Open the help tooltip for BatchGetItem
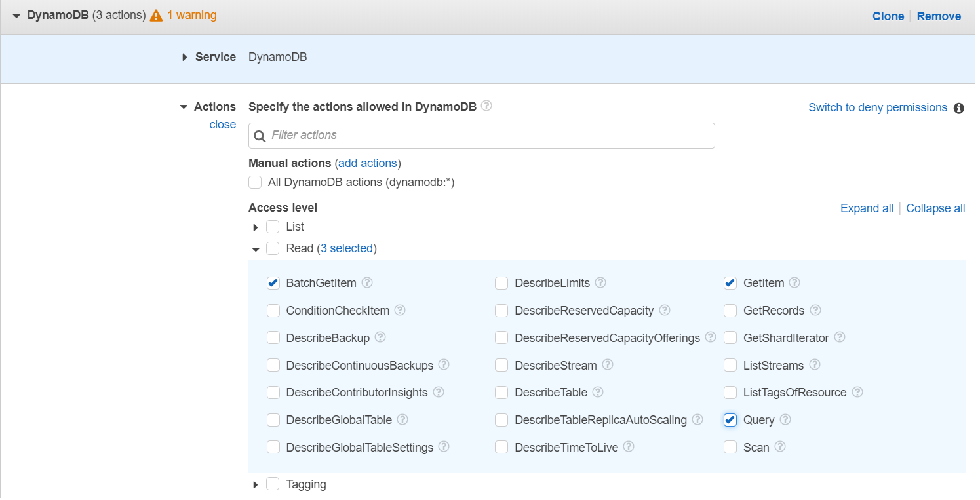This screenshot has width=980, height=500. pos(368,282)
